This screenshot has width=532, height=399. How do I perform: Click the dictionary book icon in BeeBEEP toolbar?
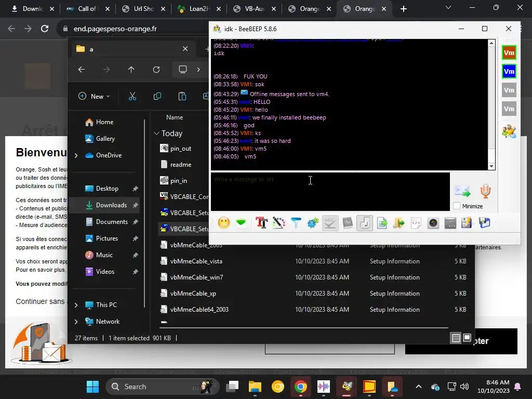pyautogui.click(x=348, y=223)
